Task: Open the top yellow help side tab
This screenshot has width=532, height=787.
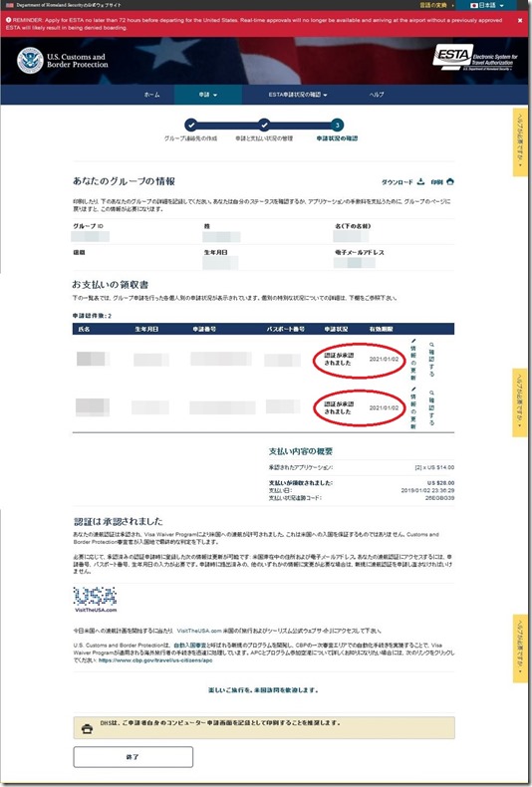Action: (x=520, y=142)
